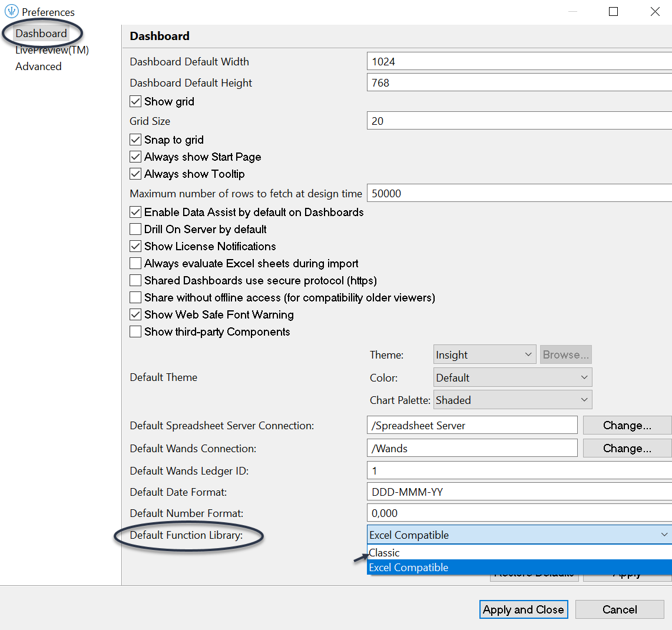Click the Preferences app icon in title bar
672x630 pixels.
[x=12, y=11]
